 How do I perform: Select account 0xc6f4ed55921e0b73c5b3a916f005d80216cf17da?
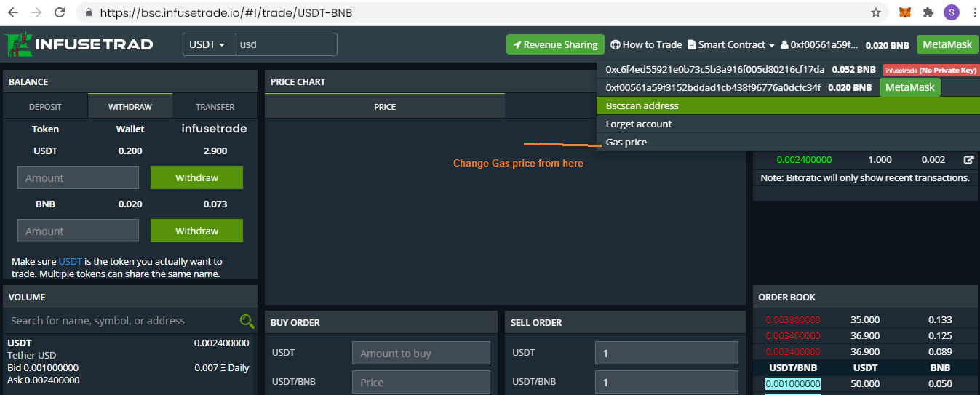(x=715, y=70)
